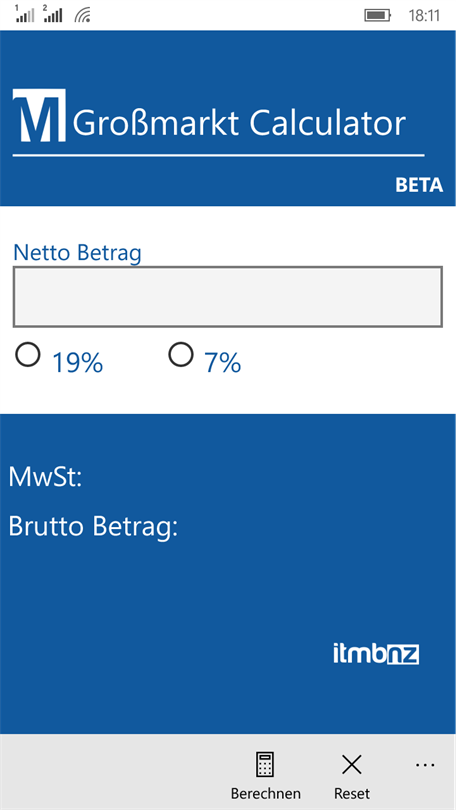Click the 18:11 clock in status bar

click(x=424, y=15)
